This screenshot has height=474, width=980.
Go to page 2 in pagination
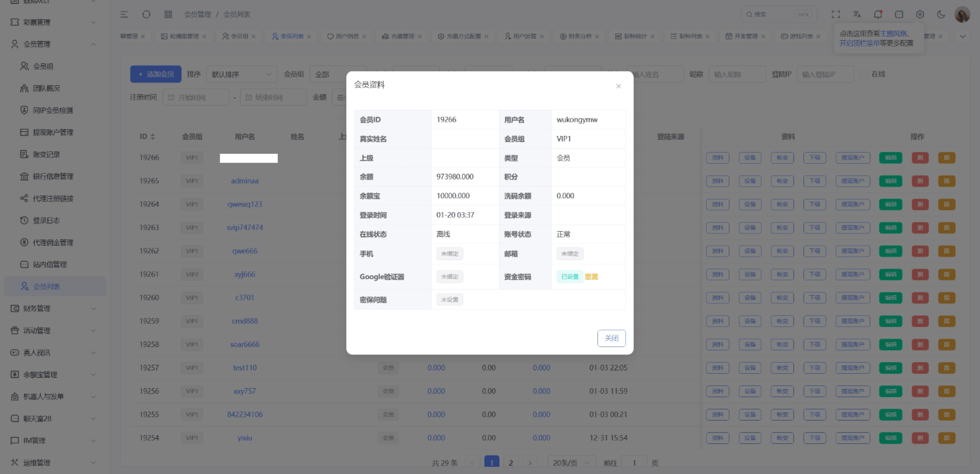[511, 463]
